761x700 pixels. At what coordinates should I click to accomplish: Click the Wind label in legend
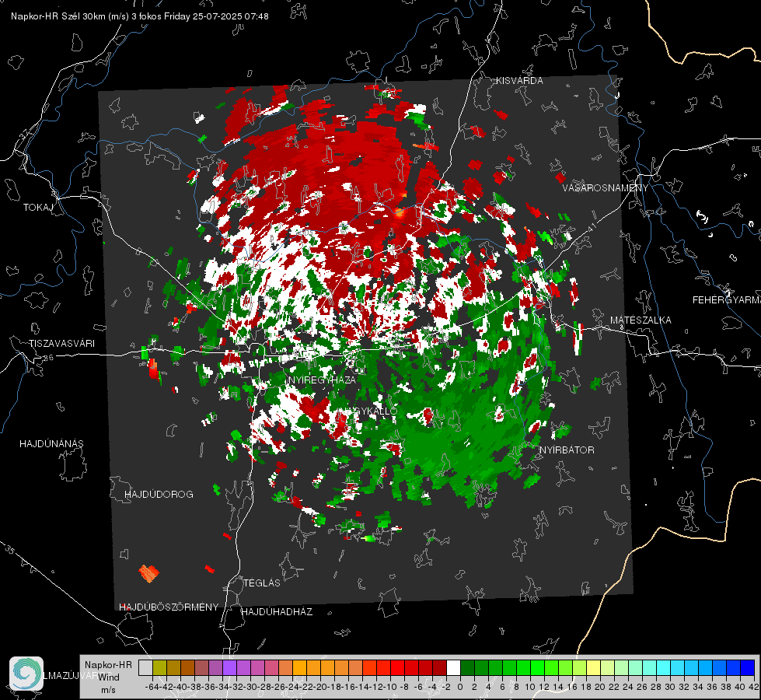(109, 677)
